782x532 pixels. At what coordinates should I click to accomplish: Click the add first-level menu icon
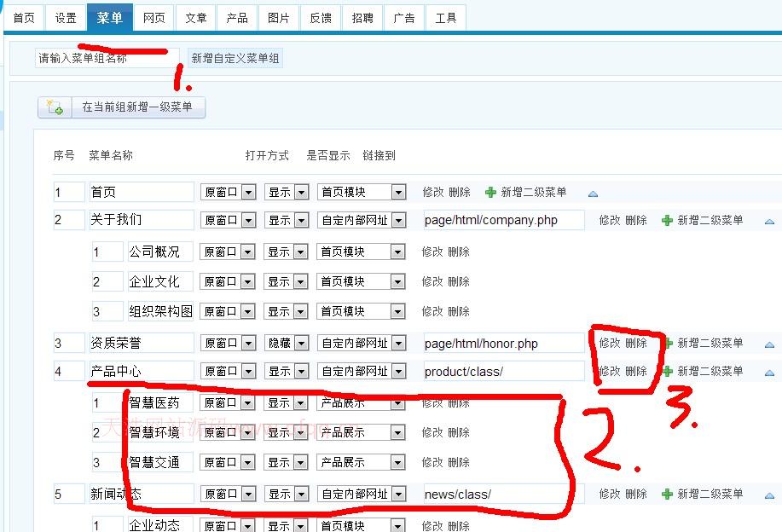coord(55,107)
